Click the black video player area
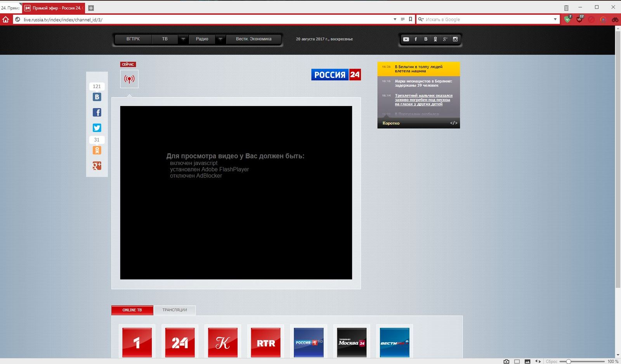The image size is (621, 364). tap(236, 192)
